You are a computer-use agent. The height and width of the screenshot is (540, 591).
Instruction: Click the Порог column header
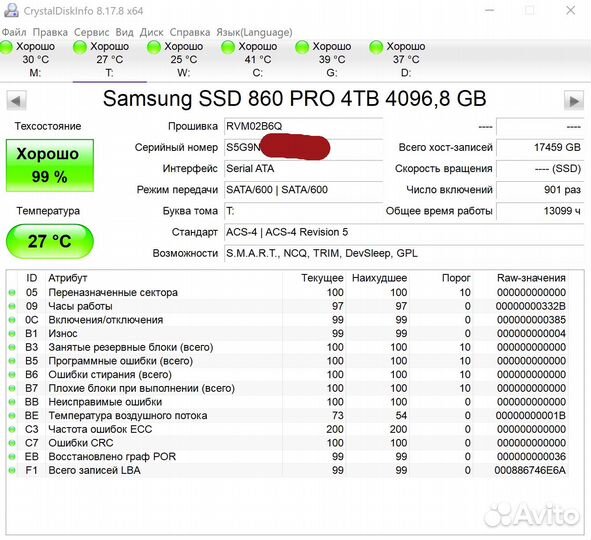pos(456,278)
